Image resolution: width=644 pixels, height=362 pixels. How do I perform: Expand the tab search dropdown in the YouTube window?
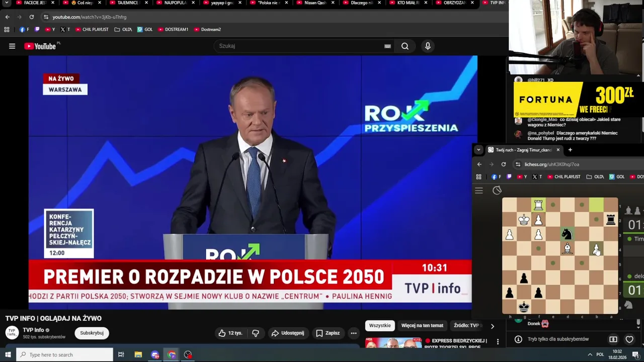pos(7,3)
